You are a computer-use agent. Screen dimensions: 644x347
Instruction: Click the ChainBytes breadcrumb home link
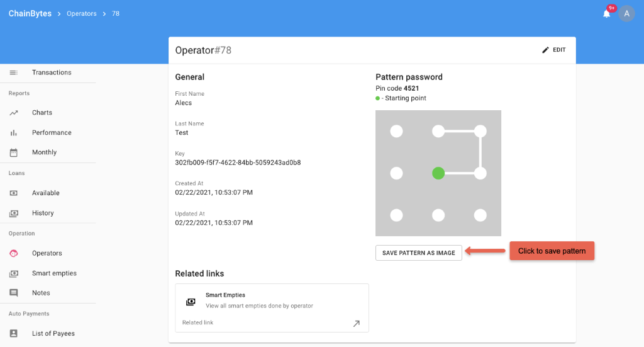click(30, 14)
